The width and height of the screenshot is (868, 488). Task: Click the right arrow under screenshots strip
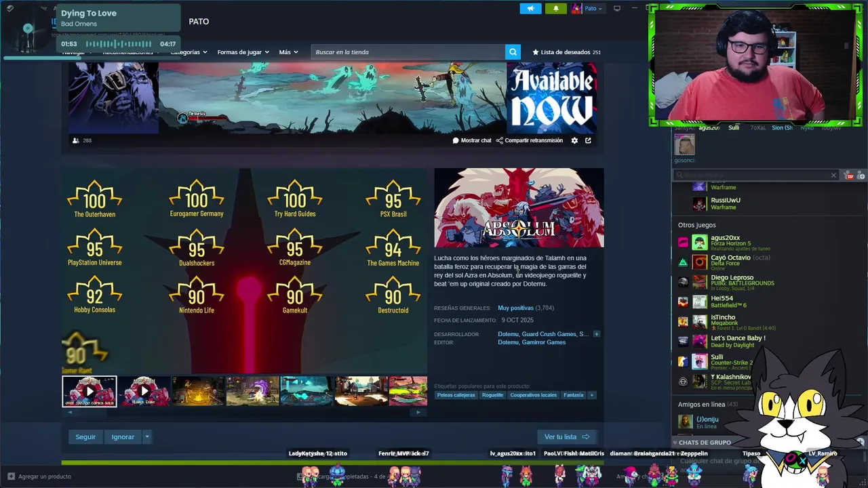click(418, 412)
